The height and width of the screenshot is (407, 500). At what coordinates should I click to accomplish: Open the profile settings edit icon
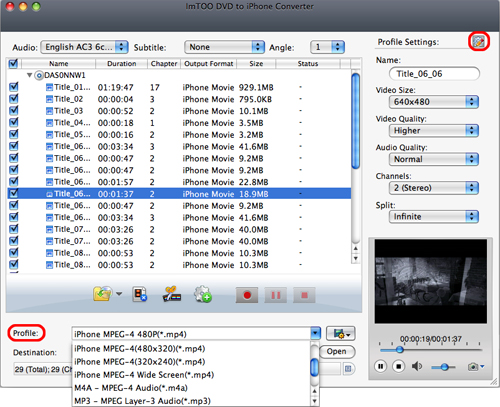[x=479, y=42]
